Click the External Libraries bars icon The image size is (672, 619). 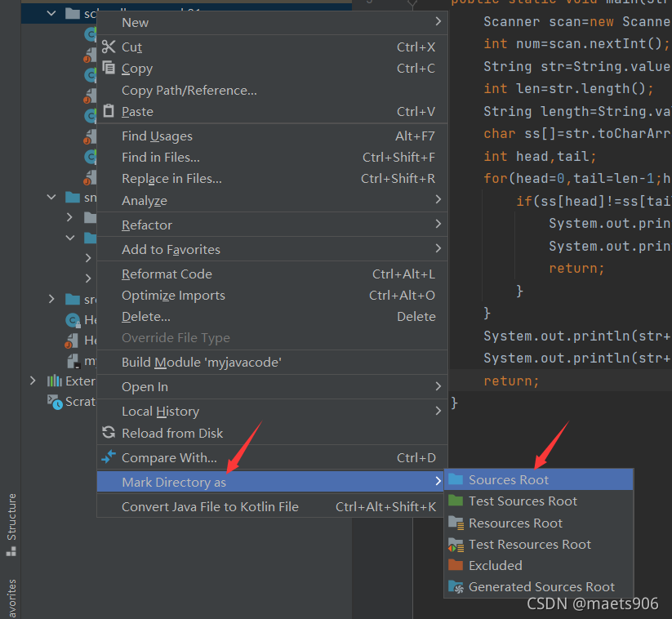55,381
